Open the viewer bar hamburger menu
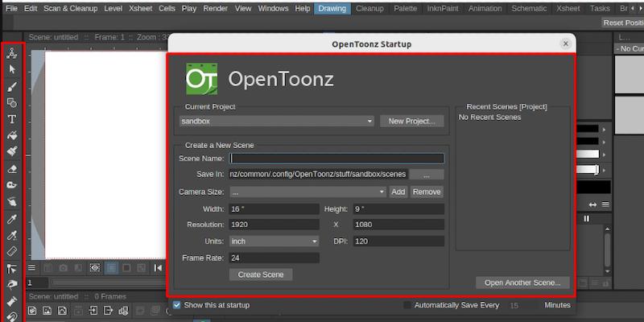Viewport: 644px width, 322px height. point(31,268)
